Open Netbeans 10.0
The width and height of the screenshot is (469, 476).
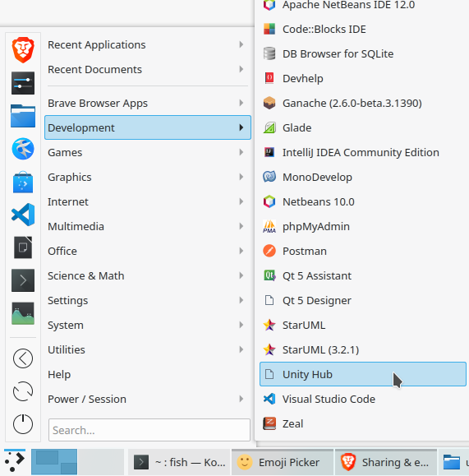tap(363, 202)
